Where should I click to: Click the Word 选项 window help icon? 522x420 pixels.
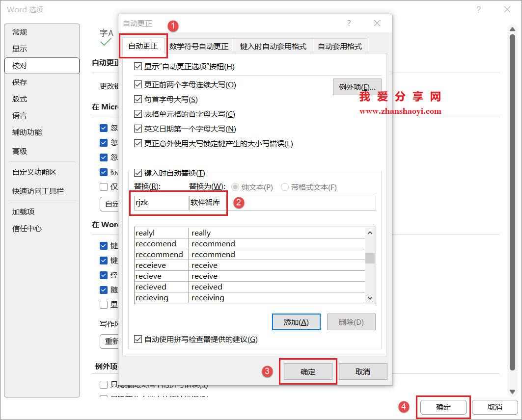tap(478, 9)
